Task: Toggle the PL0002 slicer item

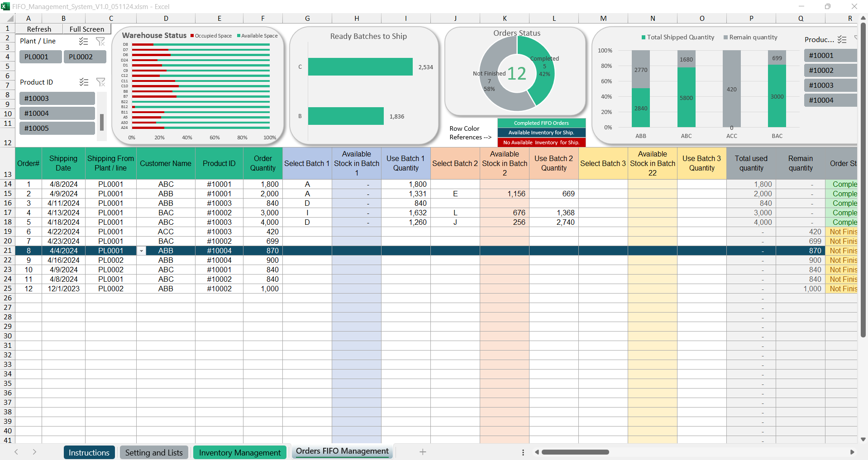Action: point(85,57)
